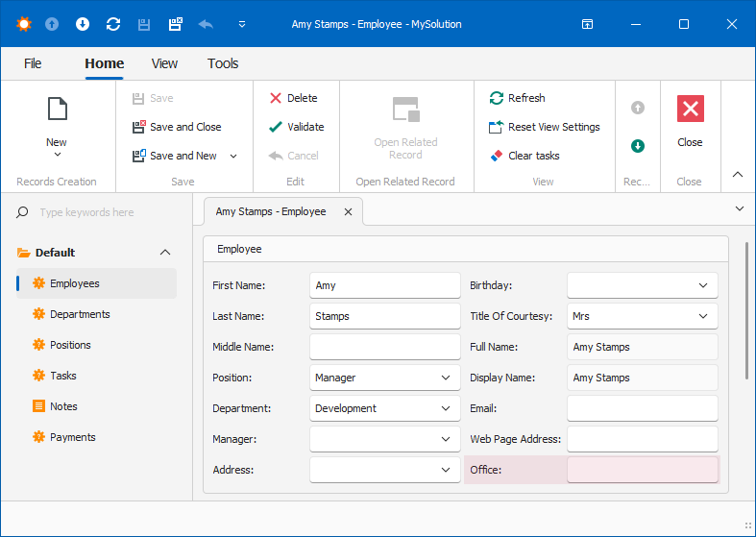Click the ribbon display options icon in the title bar

(587, 24)
